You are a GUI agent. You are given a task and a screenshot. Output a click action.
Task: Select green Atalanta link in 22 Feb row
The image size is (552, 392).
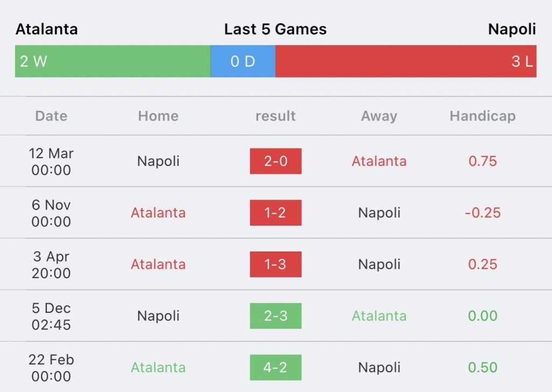click(x=158, y=367)
